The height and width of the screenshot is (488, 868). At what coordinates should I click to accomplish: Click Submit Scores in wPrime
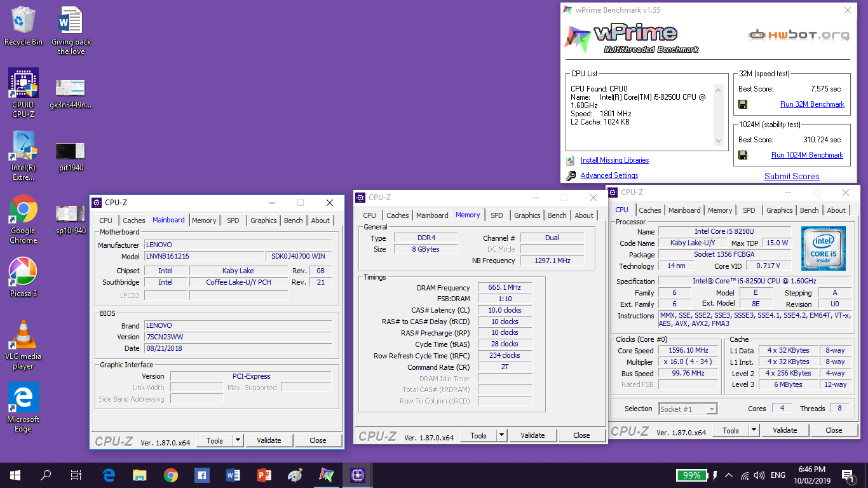792,176
